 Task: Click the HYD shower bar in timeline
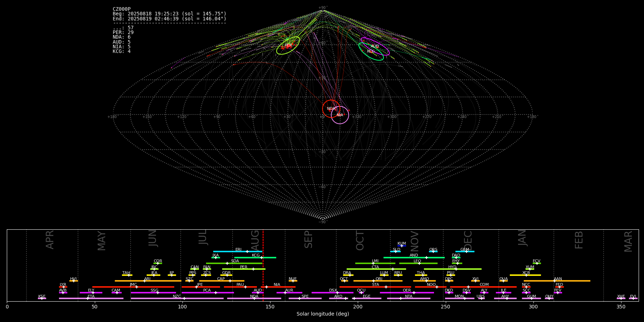[x=453, y=269]
